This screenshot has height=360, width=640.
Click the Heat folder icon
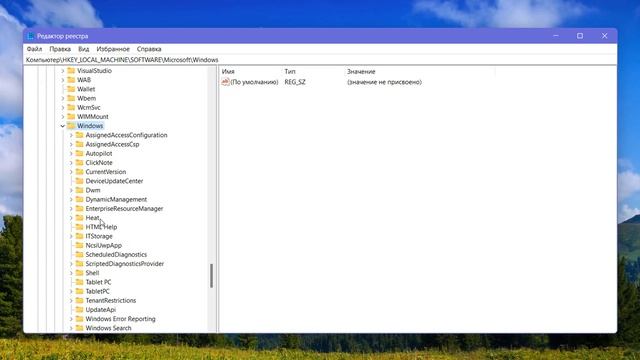(x=80, y=218)
